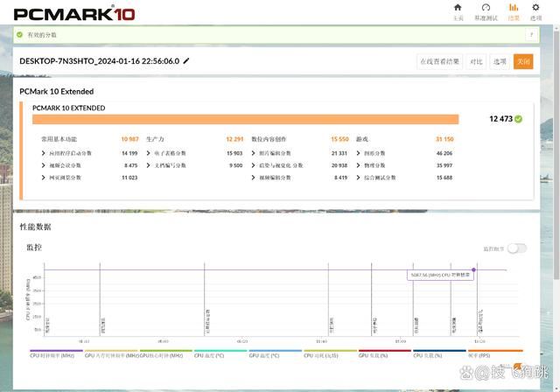Viewport: 560px width, 392px height.
Task: Click the question mark help button
Action: click(531, 35)
